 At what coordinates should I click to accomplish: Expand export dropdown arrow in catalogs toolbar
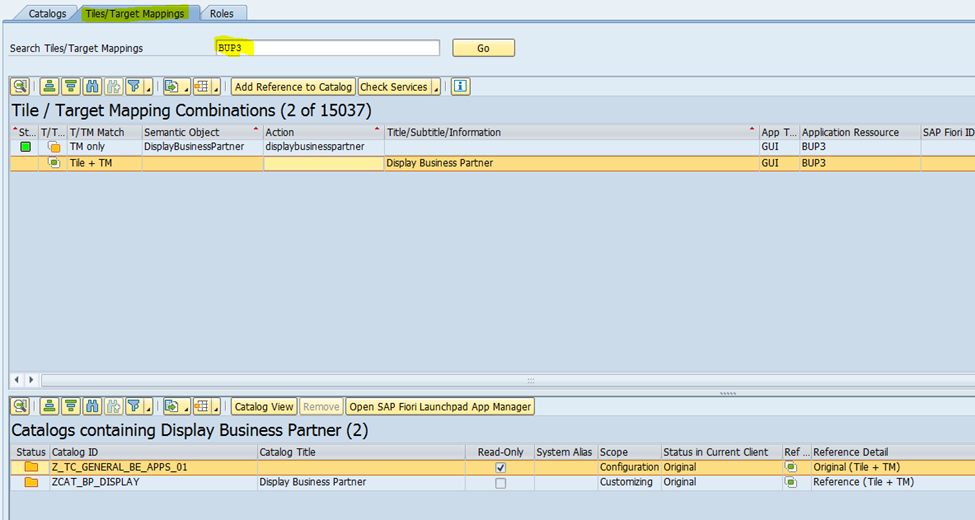(187, 406)
